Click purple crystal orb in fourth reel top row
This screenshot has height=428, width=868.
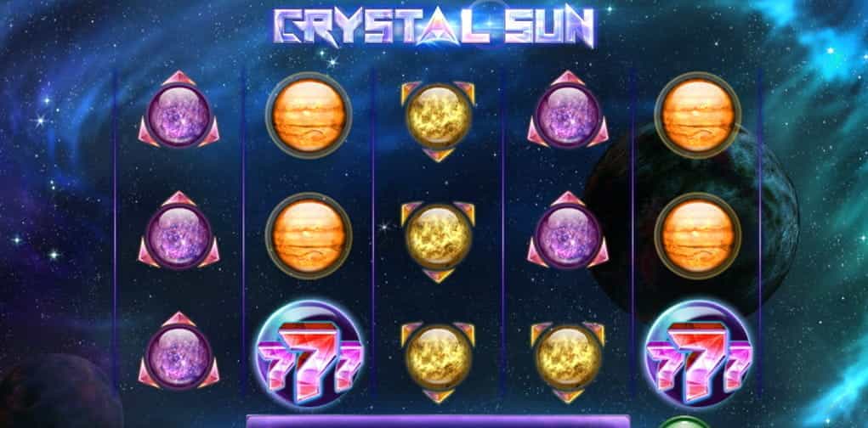click(x=568, y=110)
